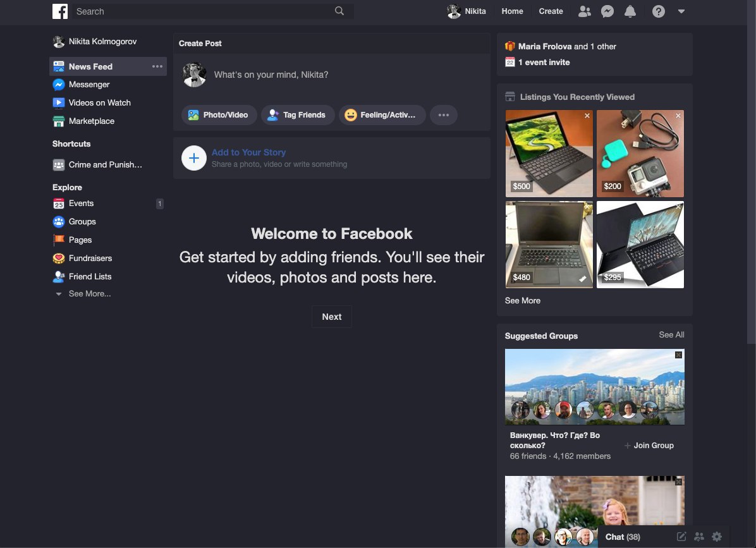Screen dimensions: 756x548
Task: Click the Tag Friends button
Action: click(298, 115)
